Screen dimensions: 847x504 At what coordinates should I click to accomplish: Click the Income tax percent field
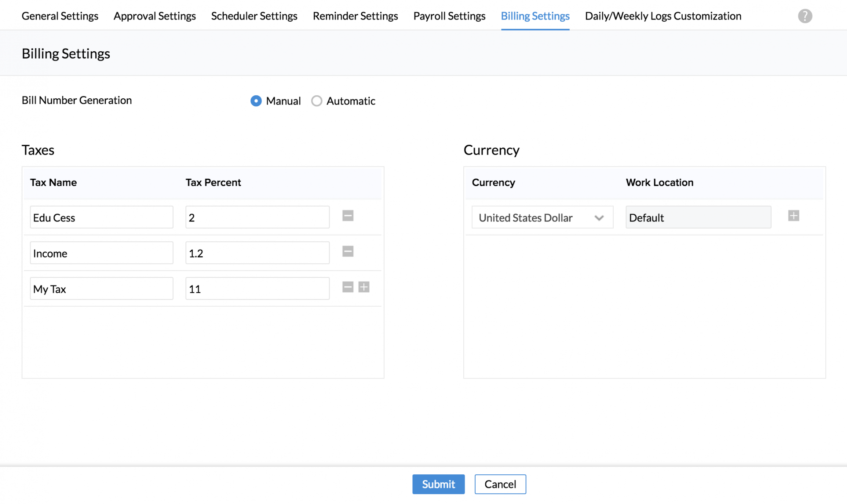[x=257, y=253]
